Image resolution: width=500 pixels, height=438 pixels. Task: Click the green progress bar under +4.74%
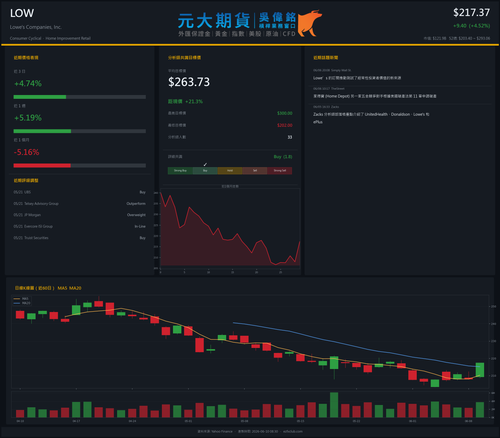point(40,97)
